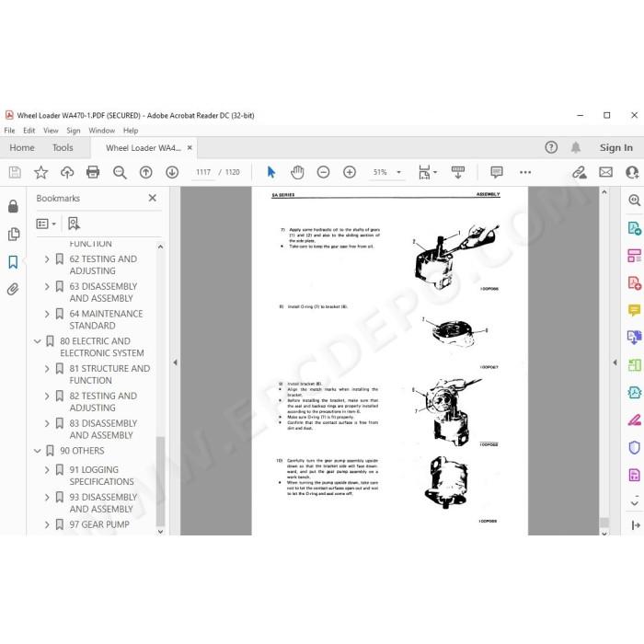Image resolution: width=644 pixels, height=644 pixels.
Task: Zoom out with the minus icon
Action: [323, 172]
